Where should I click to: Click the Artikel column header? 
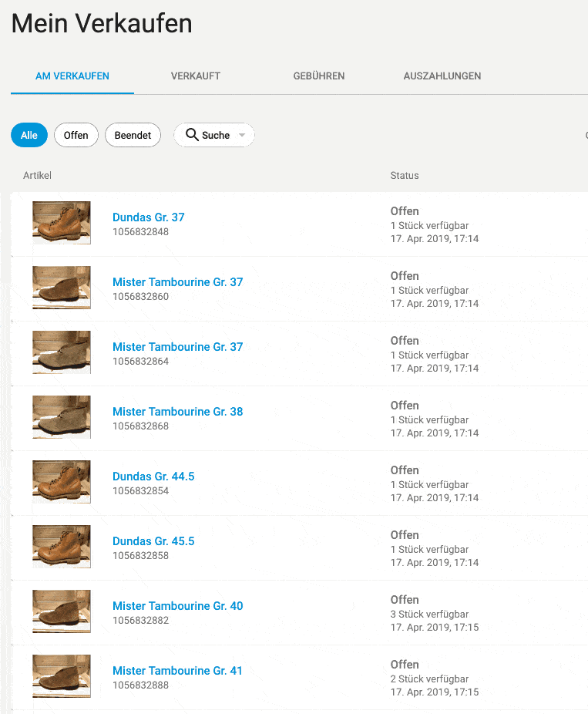(37, 176)
